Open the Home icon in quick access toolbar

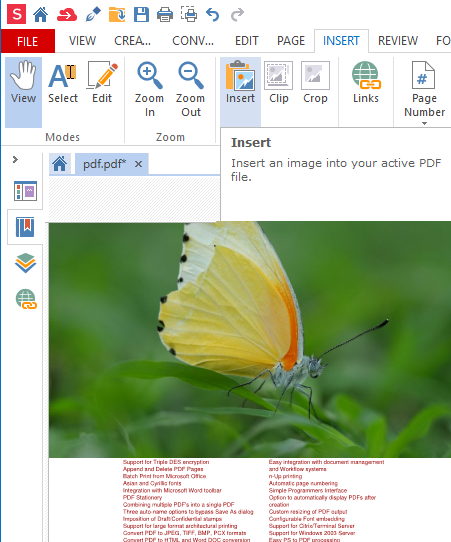click(40, 15)
